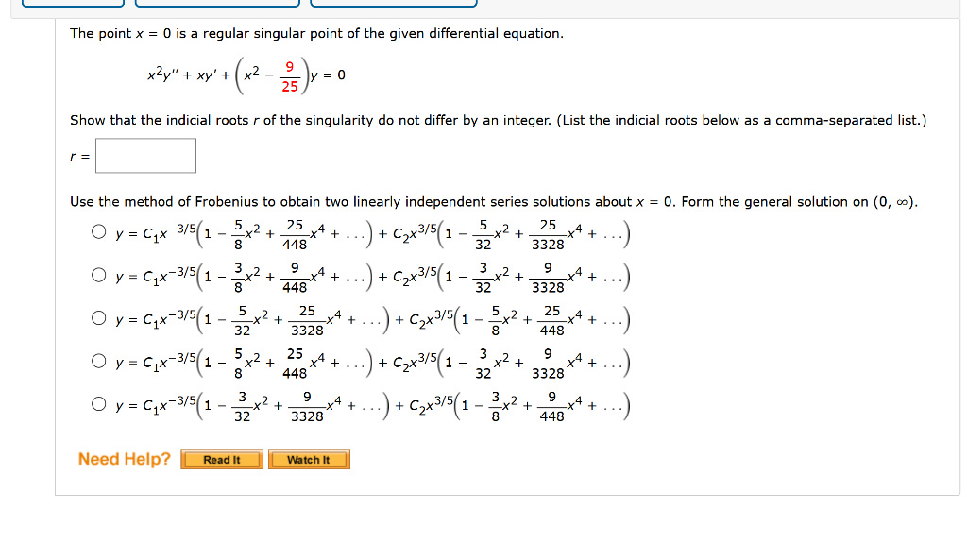967x560 pixels.
Task: Click the Watch It video button
Action: tap(309, 459)
